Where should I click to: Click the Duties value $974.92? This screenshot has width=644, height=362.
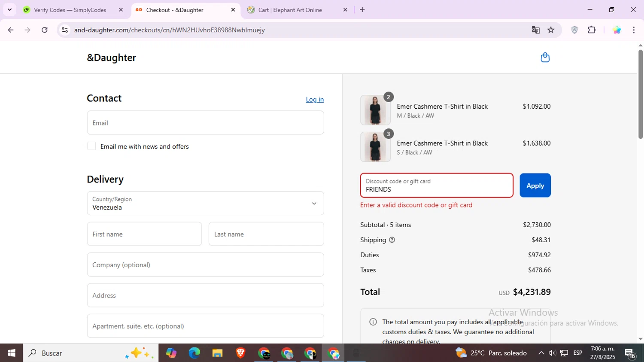pyautogui.click(x=539, y=255)
